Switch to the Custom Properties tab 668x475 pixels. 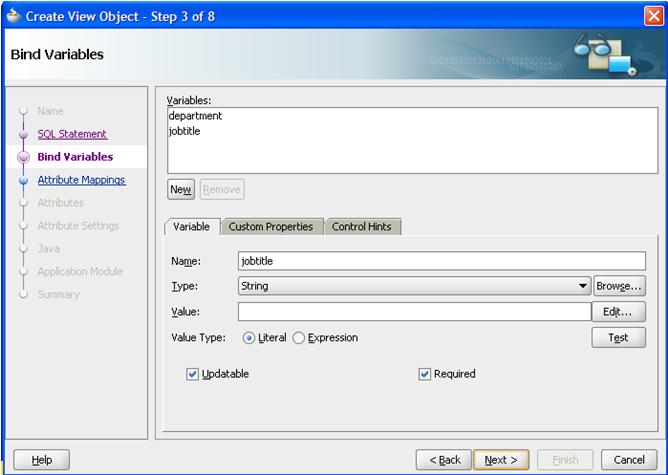coord(270,227)
